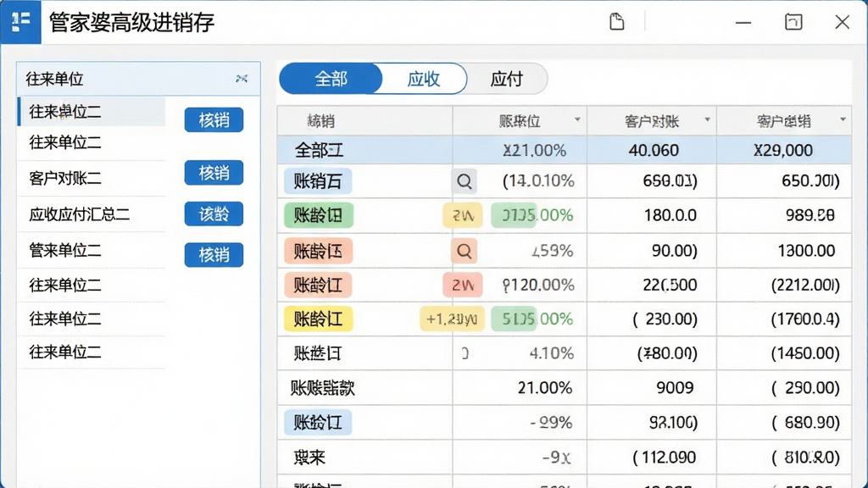Click the value 21.00% in table
This screenshot has height=488, width=868.
pyautogui.click(x=545, y=388)
